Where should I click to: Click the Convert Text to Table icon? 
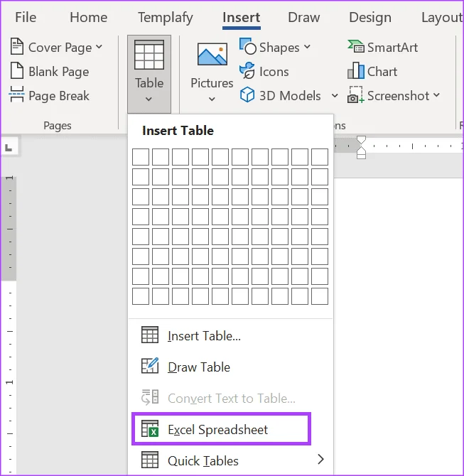150,397
